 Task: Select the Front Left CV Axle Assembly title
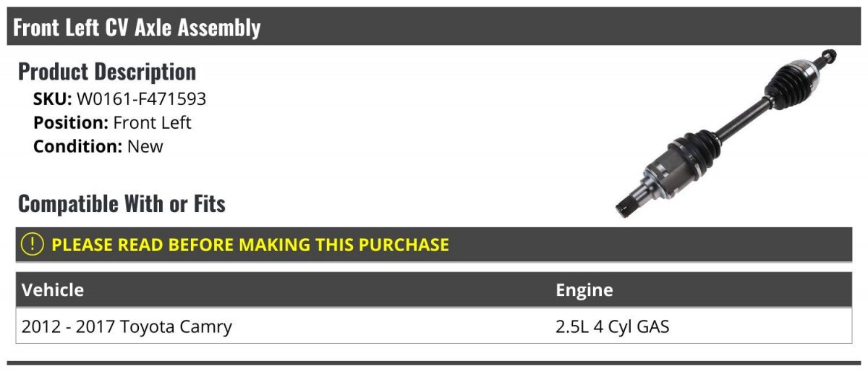point(137,28)
